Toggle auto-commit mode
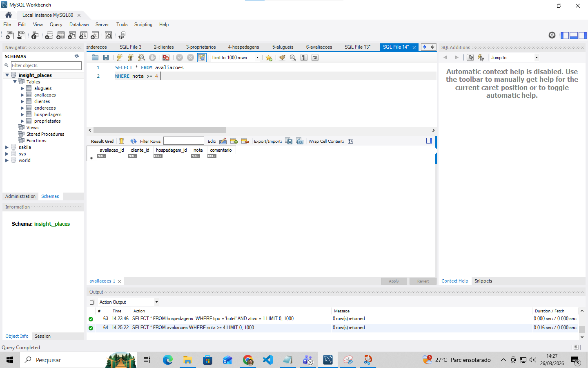 click(202, 58)
